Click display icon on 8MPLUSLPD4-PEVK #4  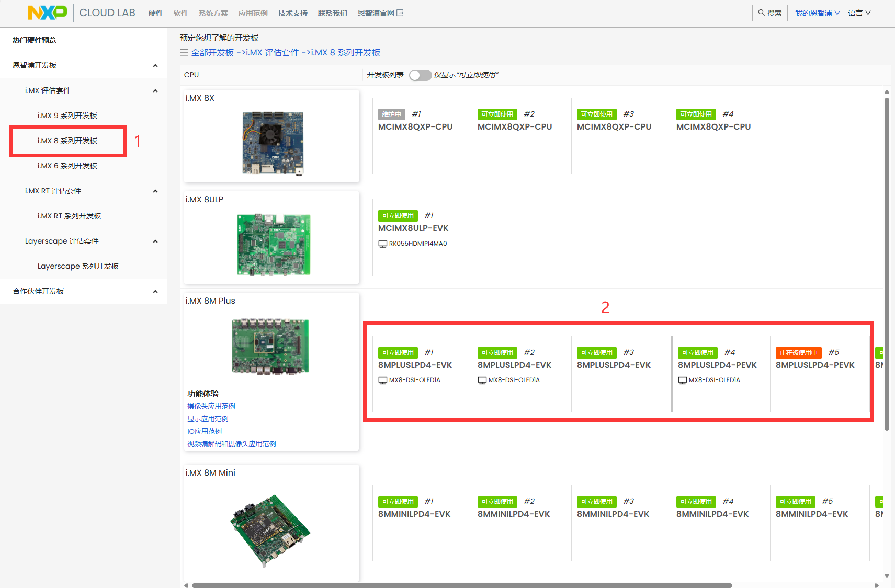pyautogui.click(x=683, y=380)
